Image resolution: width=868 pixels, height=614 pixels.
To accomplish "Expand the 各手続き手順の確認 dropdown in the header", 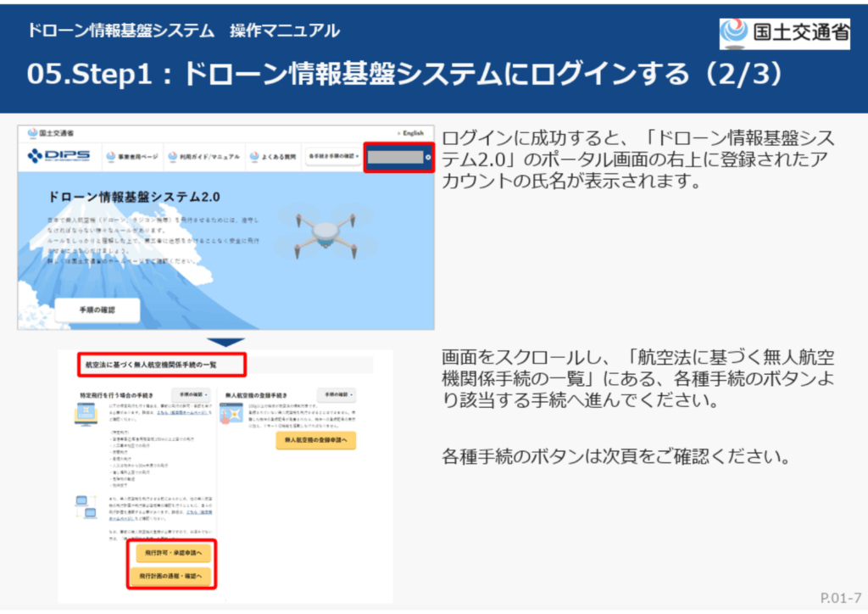I will 332,157.
